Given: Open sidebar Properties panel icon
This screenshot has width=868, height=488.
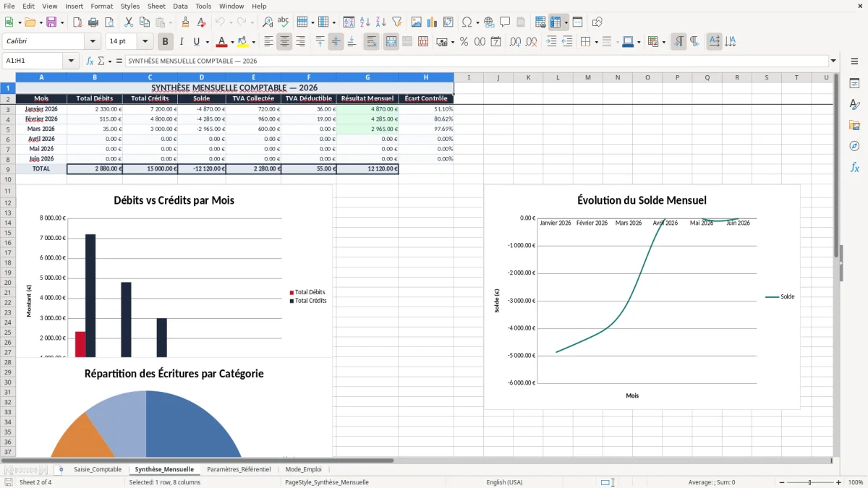Looking at the screenshot, I should pyautogui.click(x=854, y=84).
